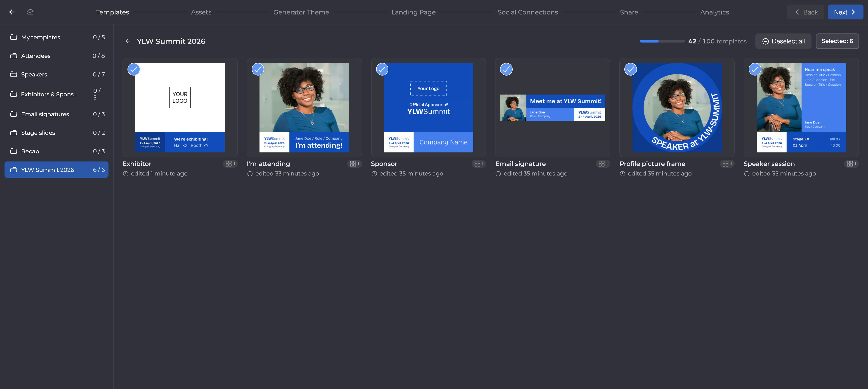Click the variants count icon under Email signature
The width and height of the screenshot is (868, 389).
point(603,164)
